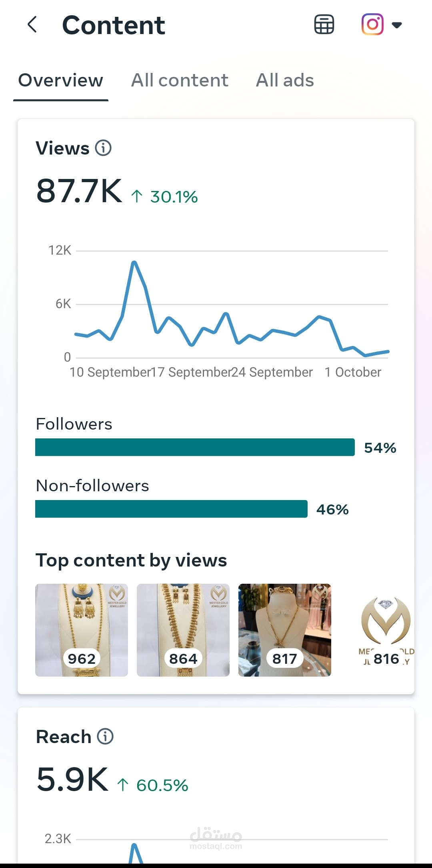Tap the 5.9K reach total
Viewport: 432px width, 868px height.
[x=72, y=780]
